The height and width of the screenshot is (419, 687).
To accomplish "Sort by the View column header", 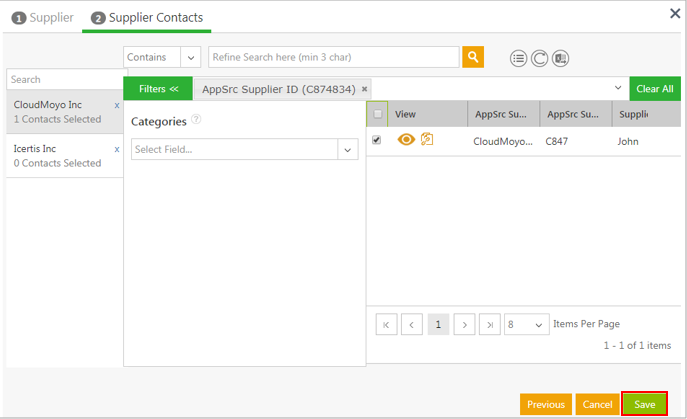I will point(428,114).
